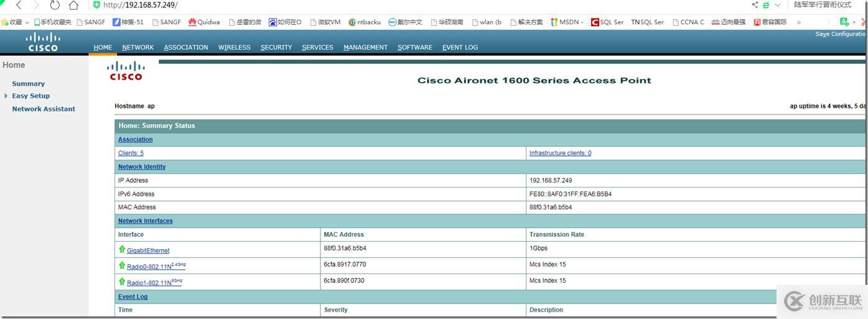The height and width of the screenshot is (319, 868).
Task: Click the address bar showing 192.168.57.249
Action: click(x=140, y=5)
